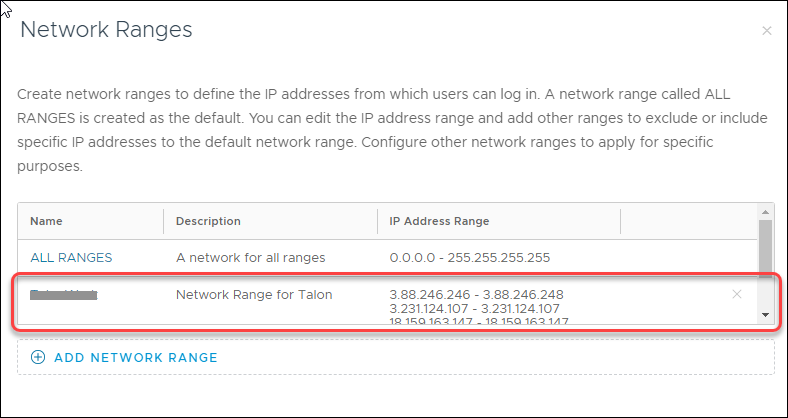Click the network ranges explanatory paragraph text
Image resolution: width=788 pixels, height=418 pixels.
380,130
